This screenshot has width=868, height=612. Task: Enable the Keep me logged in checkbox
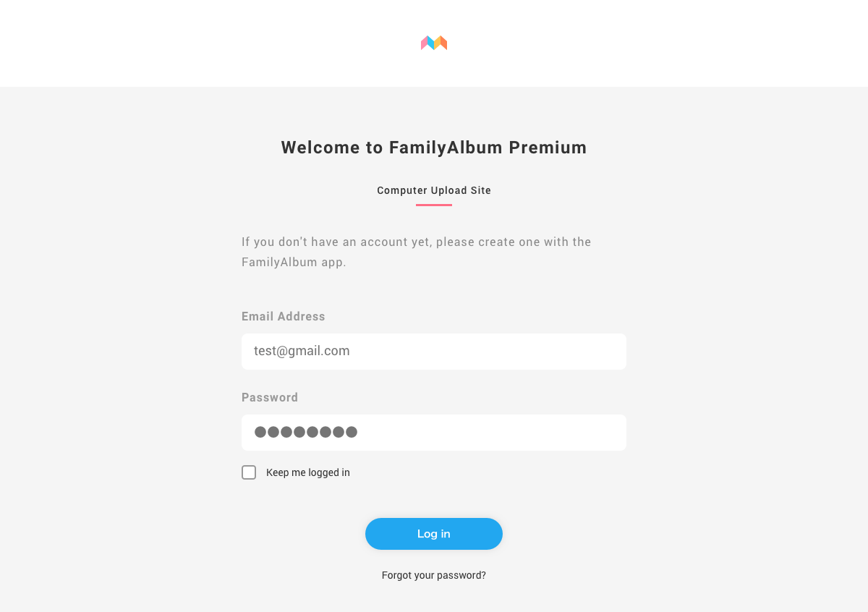click(x=249, y=472)
